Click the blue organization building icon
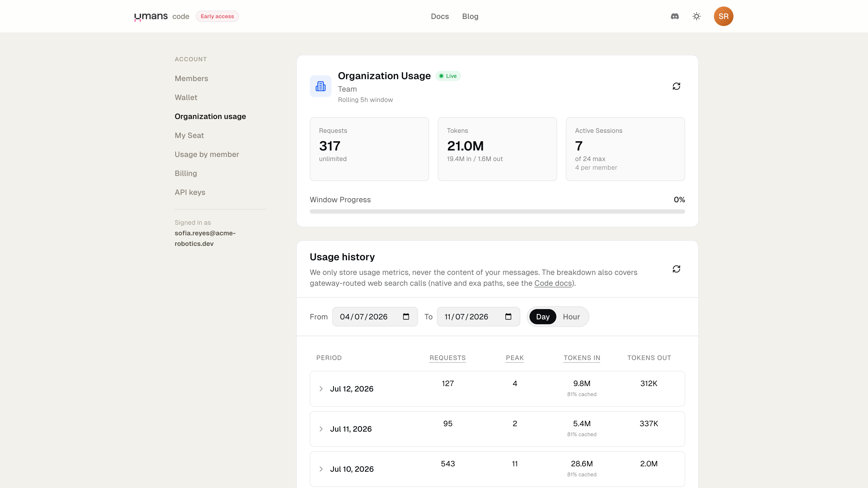Screen dimensions: 868x488 [x=320, y=86]
